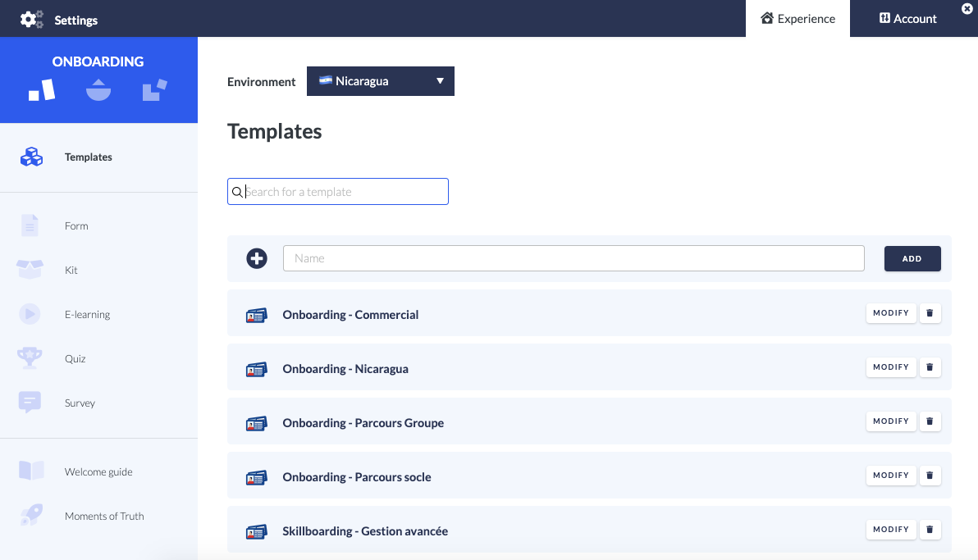Viewport: 978px width, 560px height.
Task: Modify the Onboarding - Nicaragua template
Action: coord(891,367)
